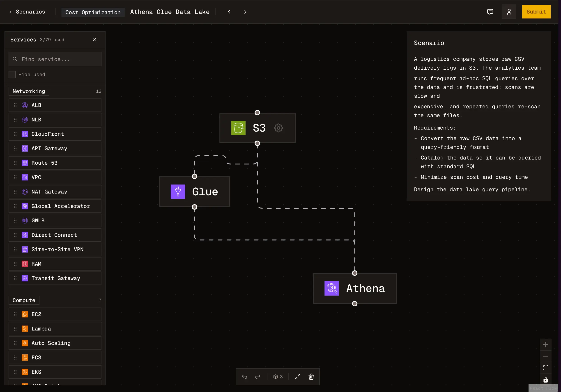Select the EKS service item
The height and width of the screenshot is (392, 561).
[55, 372]
